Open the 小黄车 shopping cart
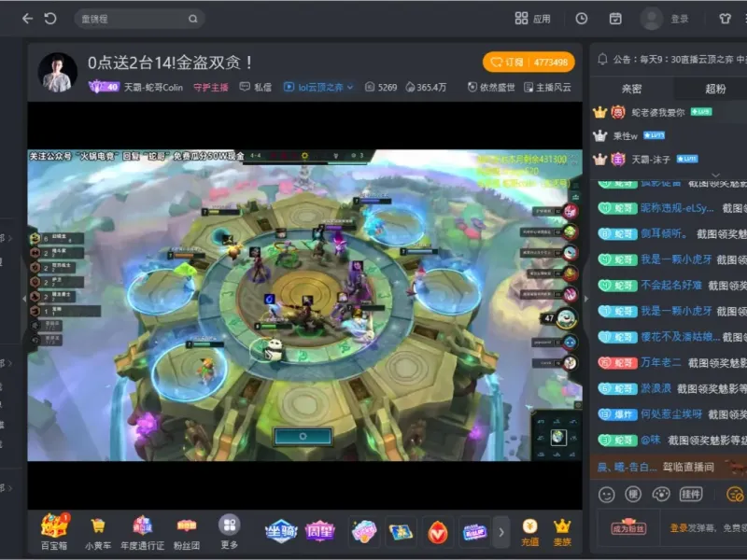Screen dimensions: 747x560 coord(98,531)
